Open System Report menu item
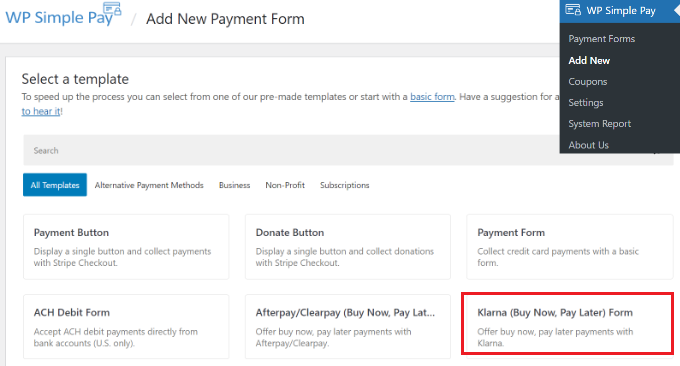This screenshot has height=366, width=680. coord(599,124)
